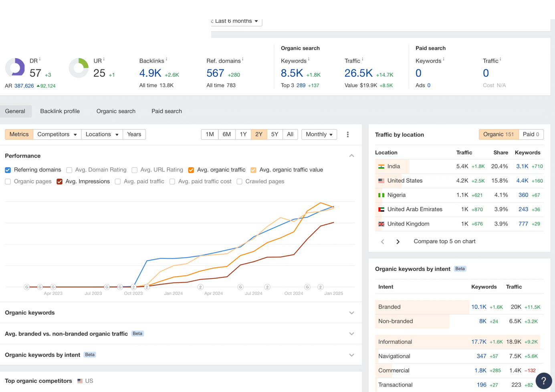Open the Locations dropdown
555x392 pixels.
pyautogui.click(x=102, y=134)
